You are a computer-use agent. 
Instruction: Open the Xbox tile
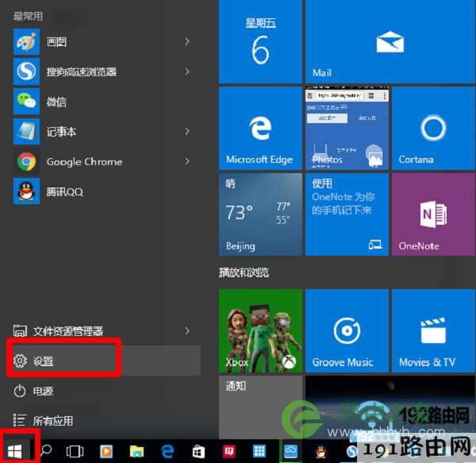[260, 330]
